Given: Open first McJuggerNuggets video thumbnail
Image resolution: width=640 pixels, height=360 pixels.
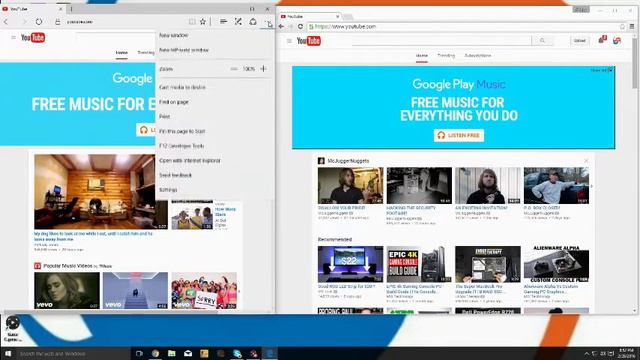Looking at the screenshot, I should point(351,185).
